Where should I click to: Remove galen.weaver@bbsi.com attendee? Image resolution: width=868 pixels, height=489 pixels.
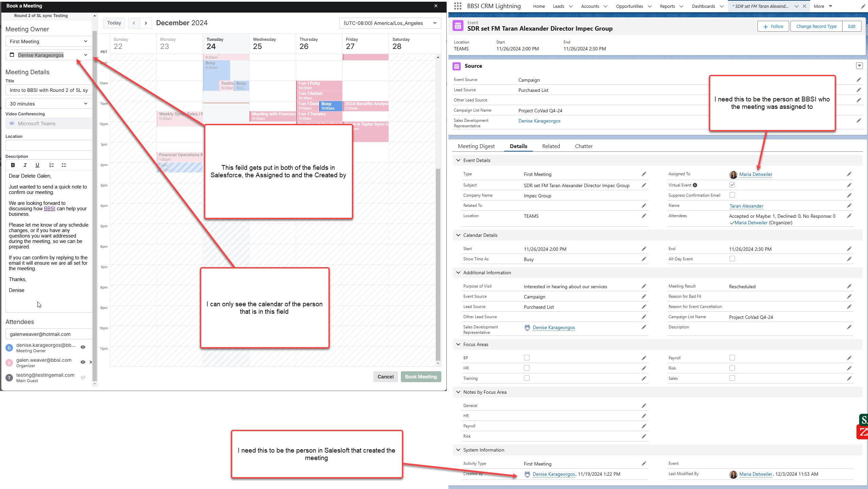pos(90,362)
